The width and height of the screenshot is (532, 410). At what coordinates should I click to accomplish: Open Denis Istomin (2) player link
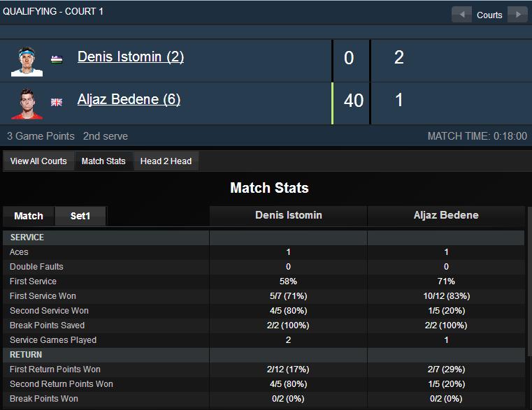(x=131, y=57)
